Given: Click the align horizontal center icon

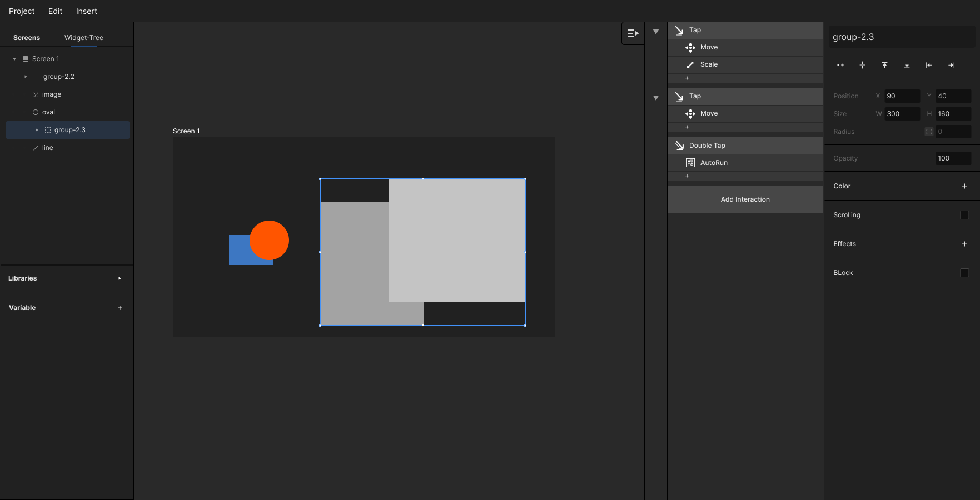Looking at the screenshot, I should tap(840, 65).
